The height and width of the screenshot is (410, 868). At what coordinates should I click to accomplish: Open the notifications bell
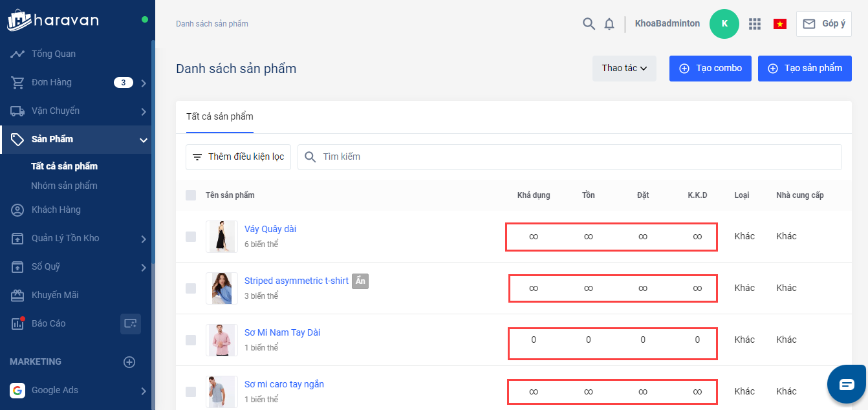(609, 24)
